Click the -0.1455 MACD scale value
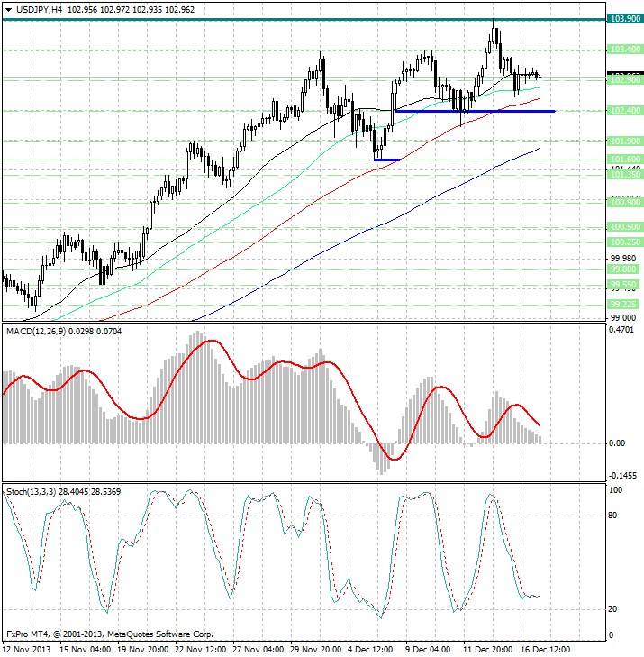Image resolution: width=644 pixels, height=657 pixels. pyautogui.click(x=622, y=476)
